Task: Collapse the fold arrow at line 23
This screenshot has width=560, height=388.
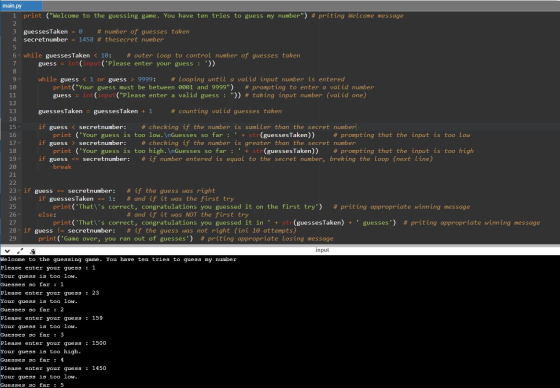Action: pos(19,190)
